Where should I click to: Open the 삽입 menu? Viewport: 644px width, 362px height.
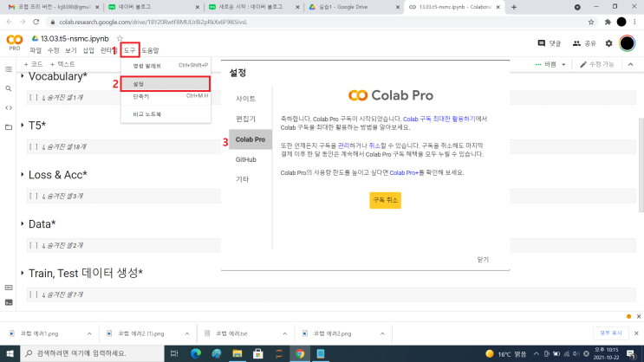(x=88, y=50)
